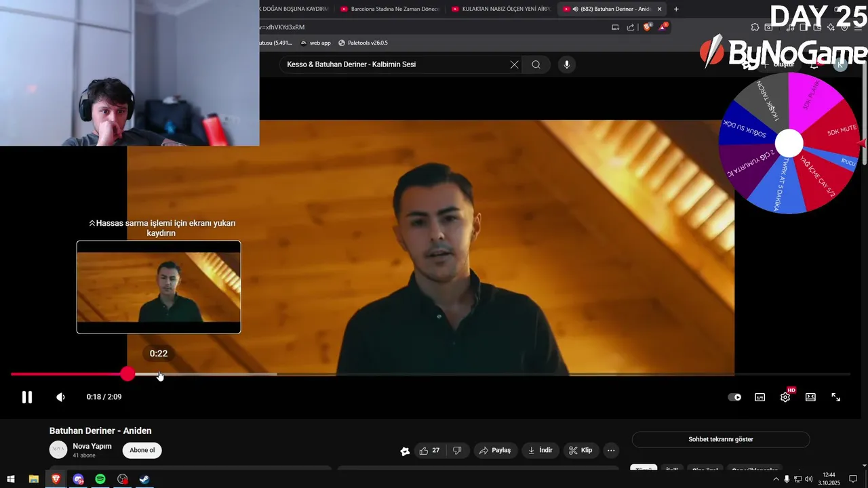Open the Nova Yapım channel link
The height and width of the screenshot is (488, 868).
pyautogui.click(x=92, y=446)
